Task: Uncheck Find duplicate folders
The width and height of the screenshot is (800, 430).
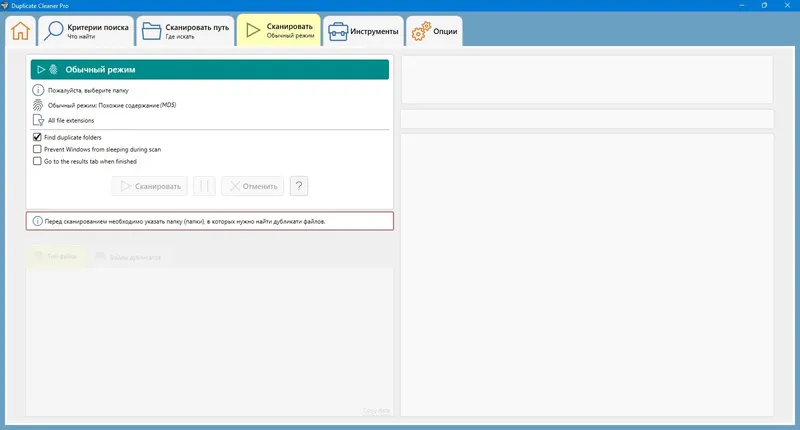Action: [37, 137]
